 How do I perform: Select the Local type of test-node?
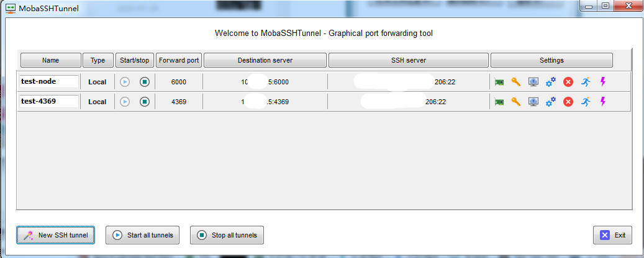coord(98,82)
